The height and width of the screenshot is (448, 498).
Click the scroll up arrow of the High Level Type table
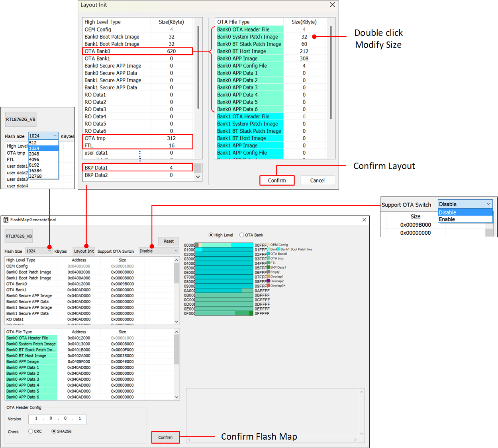(176, 260)
